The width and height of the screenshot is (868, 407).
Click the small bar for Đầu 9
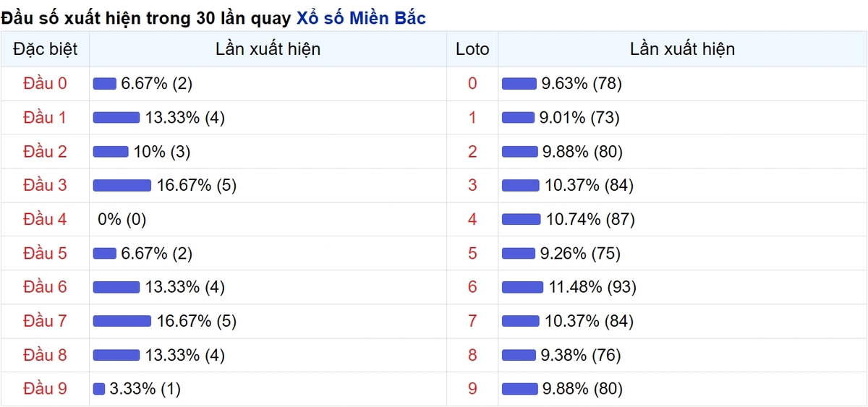[99, 390]
